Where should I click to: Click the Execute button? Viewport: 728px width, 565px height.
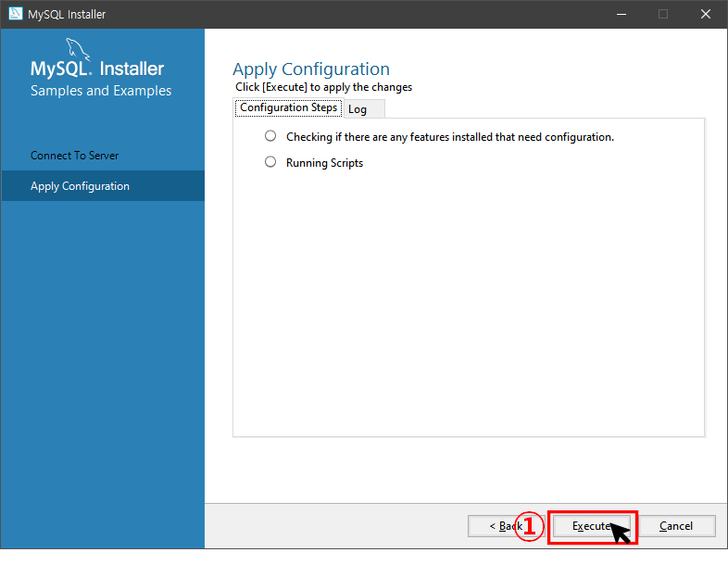point(592,526)
